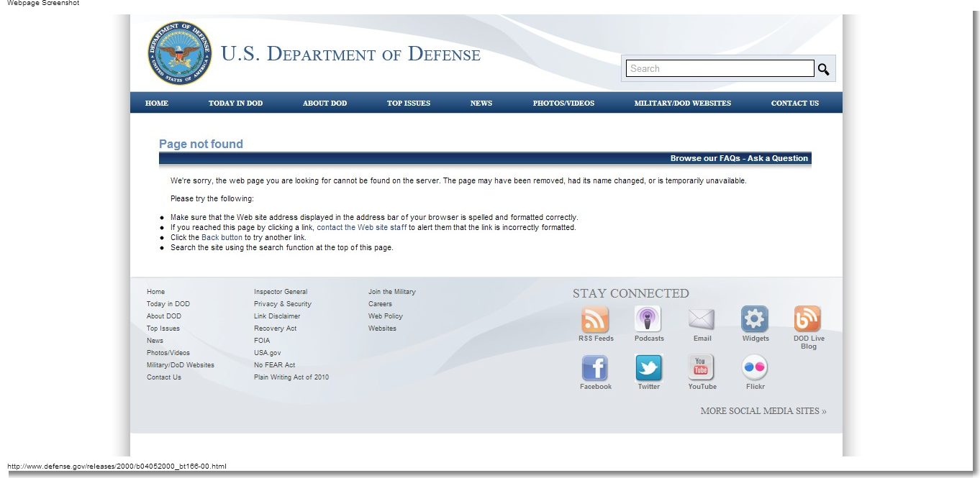Viewport: 980px width, 478px height.
Task: Open the RSS Feeds icon
Action: (x=595, y=319)
